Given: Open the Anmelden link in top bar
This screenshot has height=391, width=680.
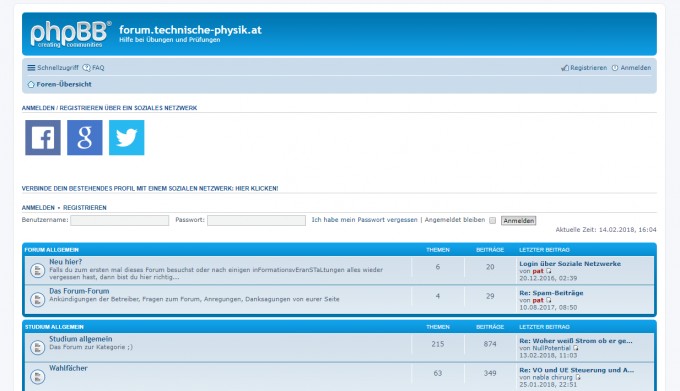Looking at the screenshot, I should click(x=631, y=68).
